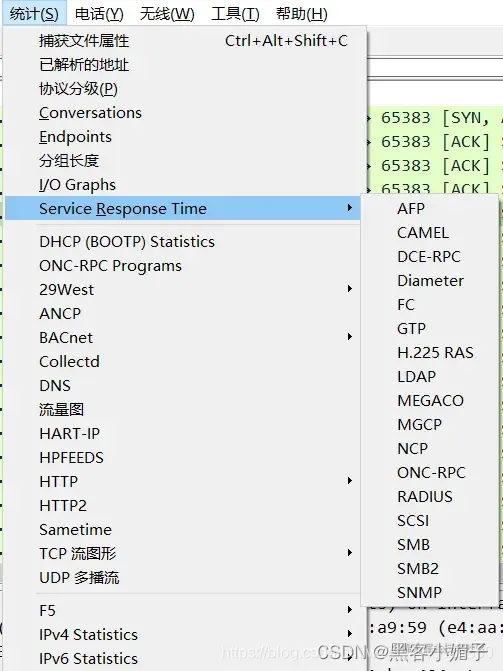Select FC submenu entry
This screenshot has width=503, height=671.
[430, 304]
